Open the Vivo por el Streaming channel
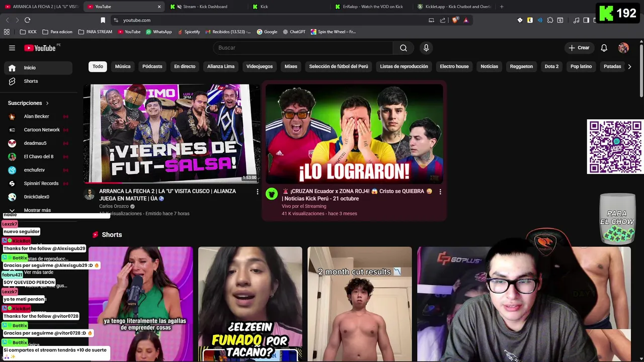Image resolution: width=644 pixels, height=362 pixels. 304,206
